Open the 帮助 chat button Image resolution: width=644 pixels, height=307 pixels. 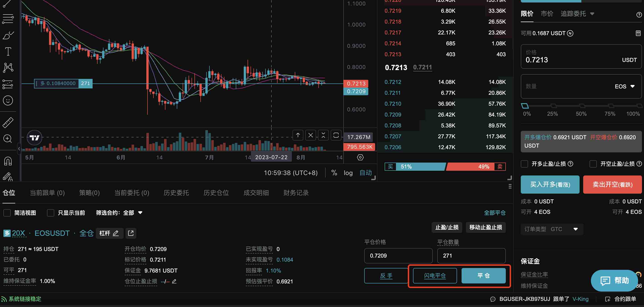click(615, 280)
